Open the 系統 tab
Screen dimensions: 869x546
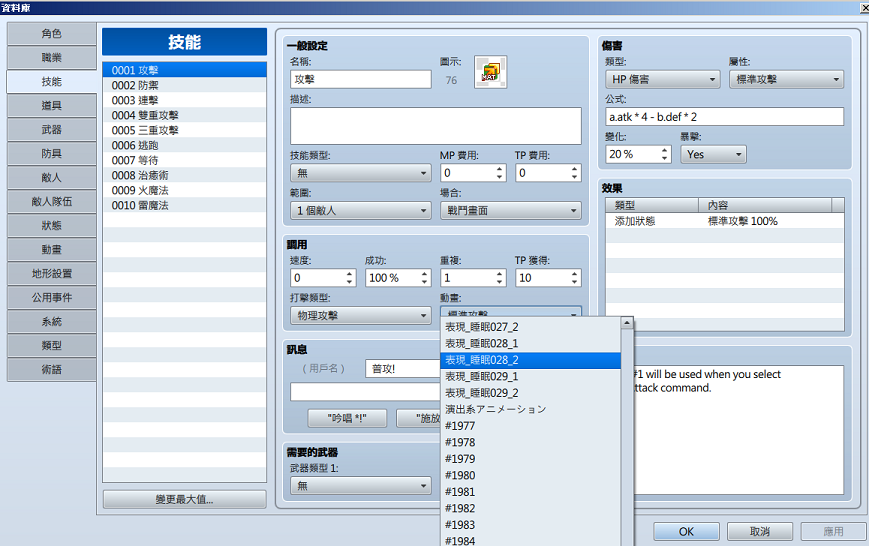pos(52,322)
